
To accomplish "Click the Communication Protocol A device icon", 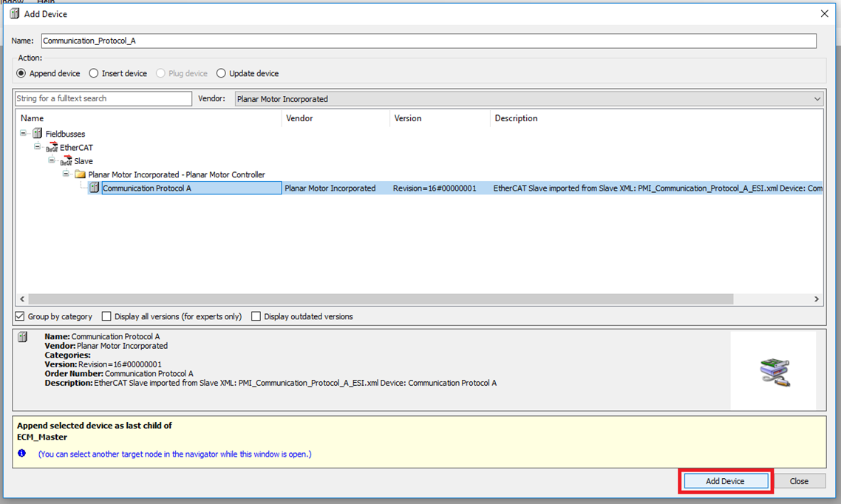I will [94, 188].
